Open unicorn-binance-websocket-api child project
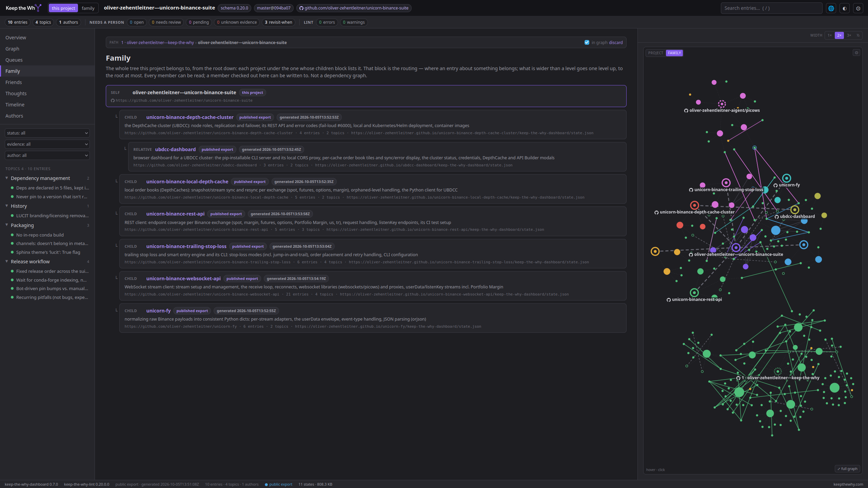Image resolution: width=868 pixels, height=488 pixels. 183,279
